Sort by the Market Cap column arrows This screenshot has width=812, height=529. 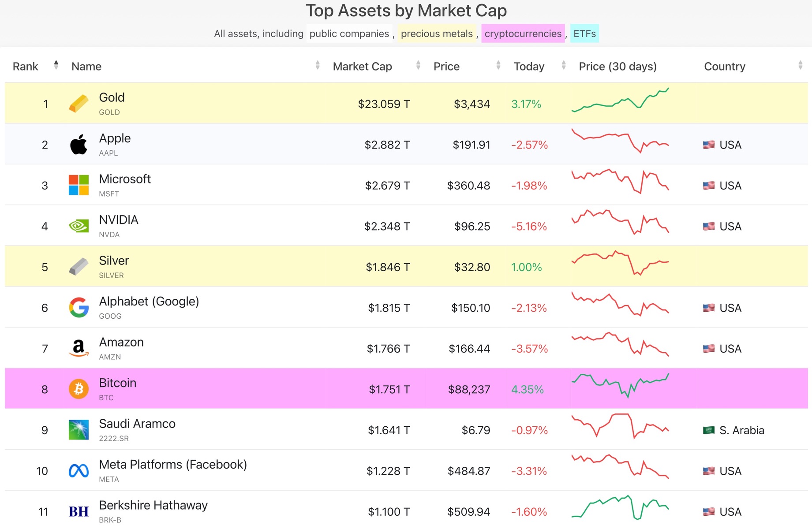pyautogui.click(x=418, y=66)
